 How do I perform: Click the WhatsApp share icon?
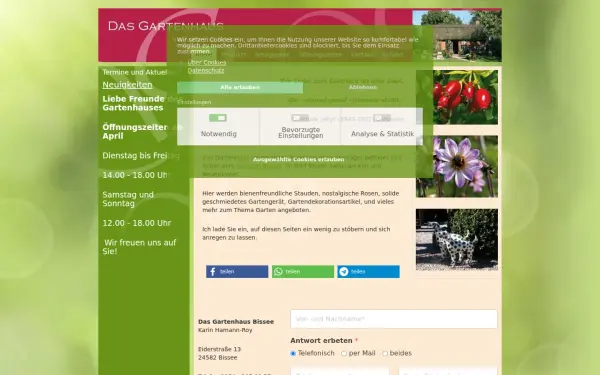[279, 272]
